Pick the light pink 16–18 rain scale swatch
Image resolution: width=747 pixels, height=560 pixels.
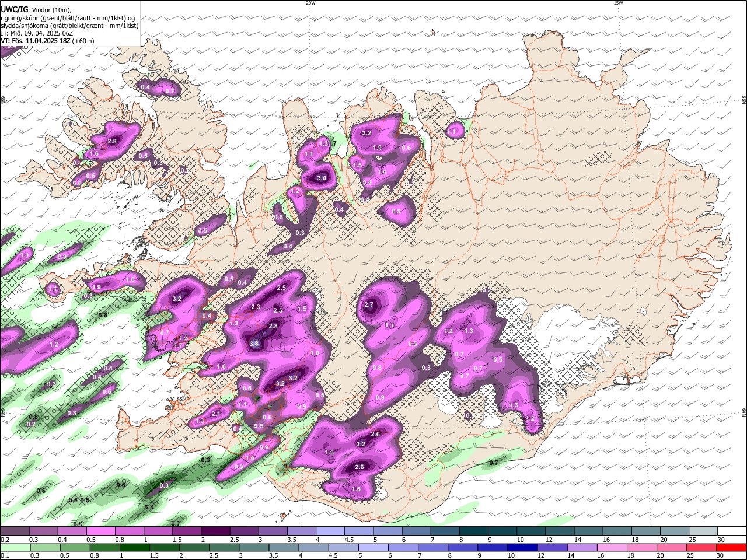(611, 547)
